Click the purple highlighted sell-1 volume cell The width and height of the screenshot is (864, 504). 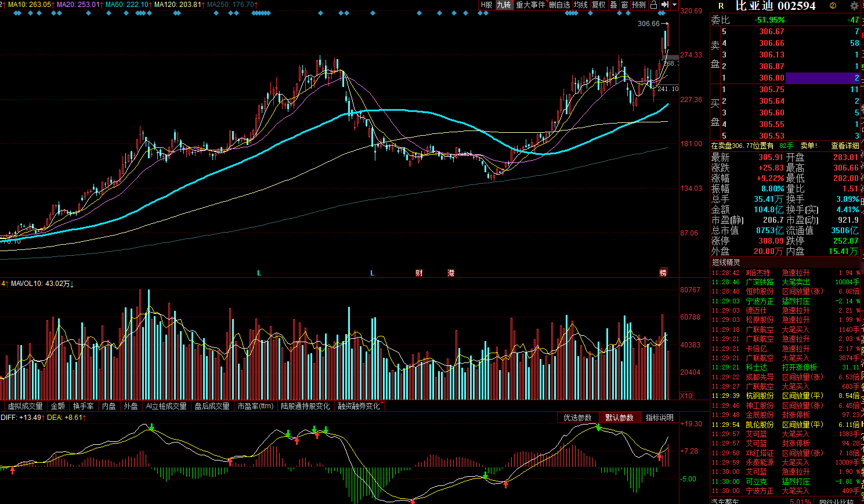pos(823,78)
